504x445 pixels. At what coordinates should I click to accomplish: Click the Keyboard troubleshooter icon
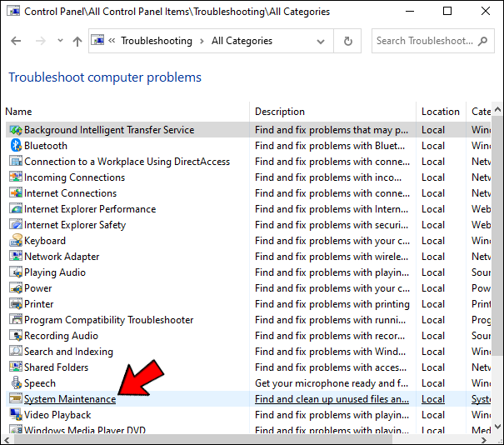coord(15,241)
